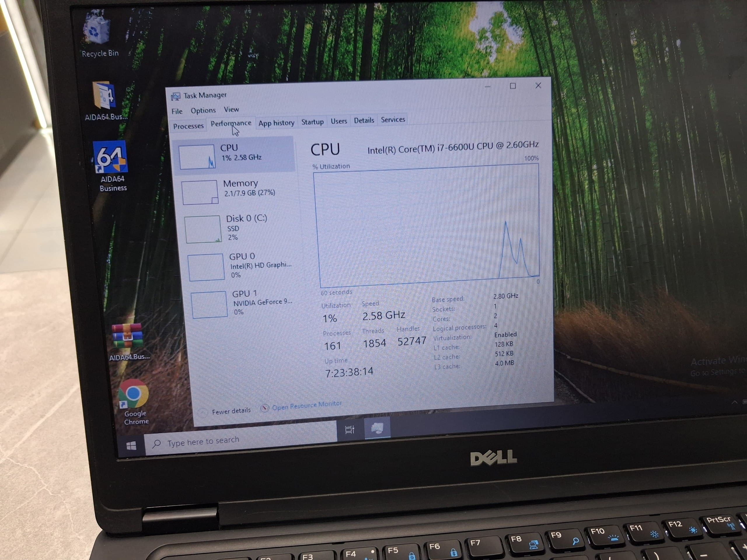This screenshot has width=747, height=560.
Task: Click the '60 seconds' graph label
Action: coord(336,292)
